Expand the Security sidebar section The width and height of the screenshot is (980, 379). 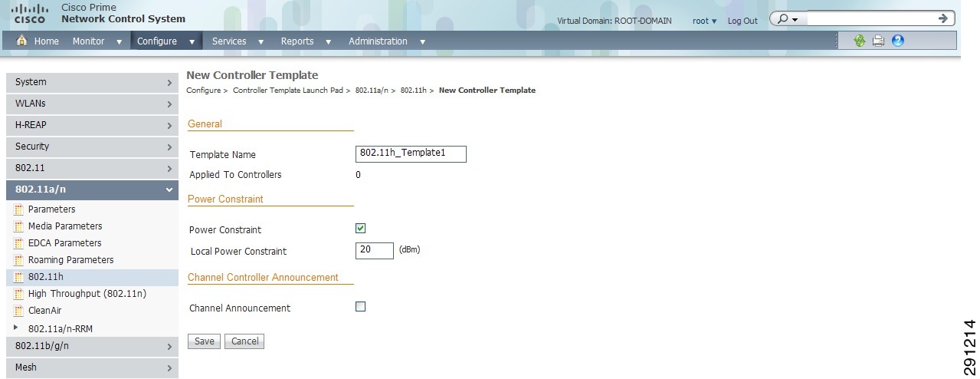92,147
